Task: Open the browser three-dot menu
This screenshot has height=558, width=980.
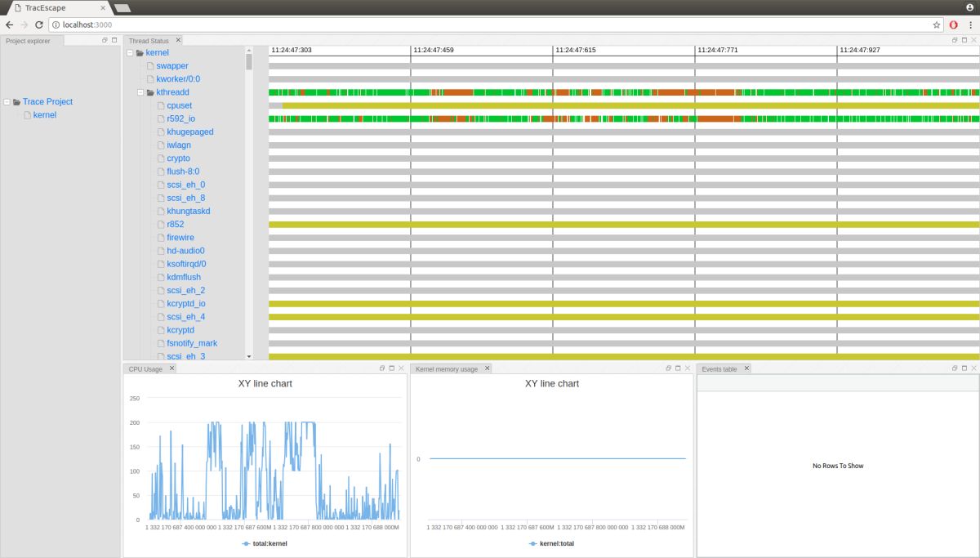Action: click(x=970, y=25)
